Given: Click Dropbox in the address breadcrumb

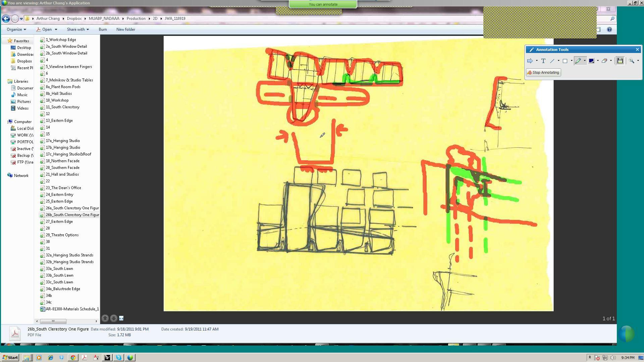Looking at the screenshot, I should pyautogui.click(x=74, y=18).
